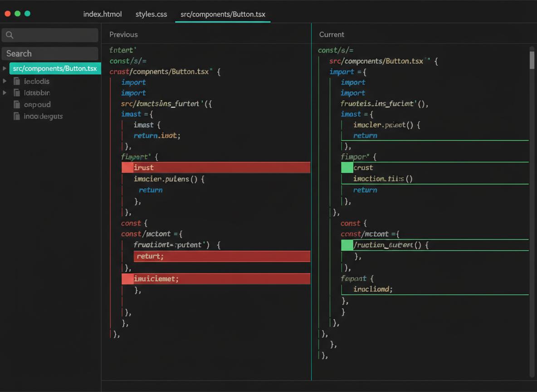Click the red marker on imuiciemet line
The width and height of the screenshot is (537, 392).
pos(127,279)
